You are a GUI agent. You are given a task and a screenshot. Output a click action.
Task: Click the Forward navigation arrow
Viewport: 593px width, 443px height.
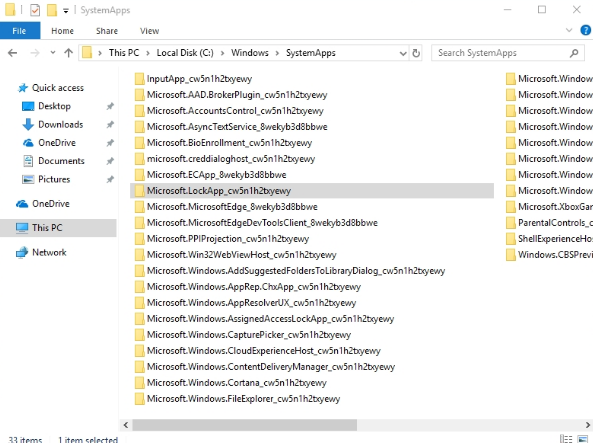(35, 53)
